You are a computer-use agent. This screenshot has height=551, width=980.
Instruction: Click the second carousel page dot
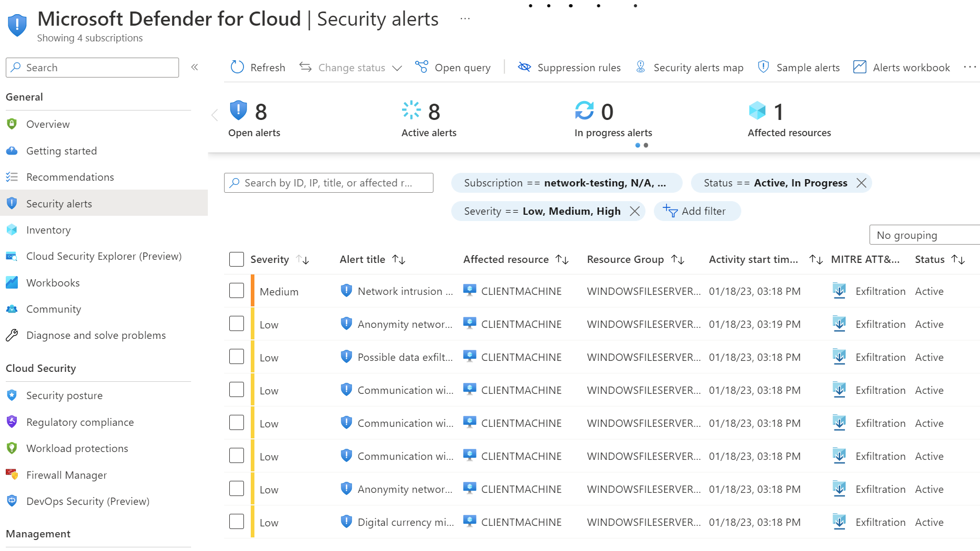pos(646,145)
